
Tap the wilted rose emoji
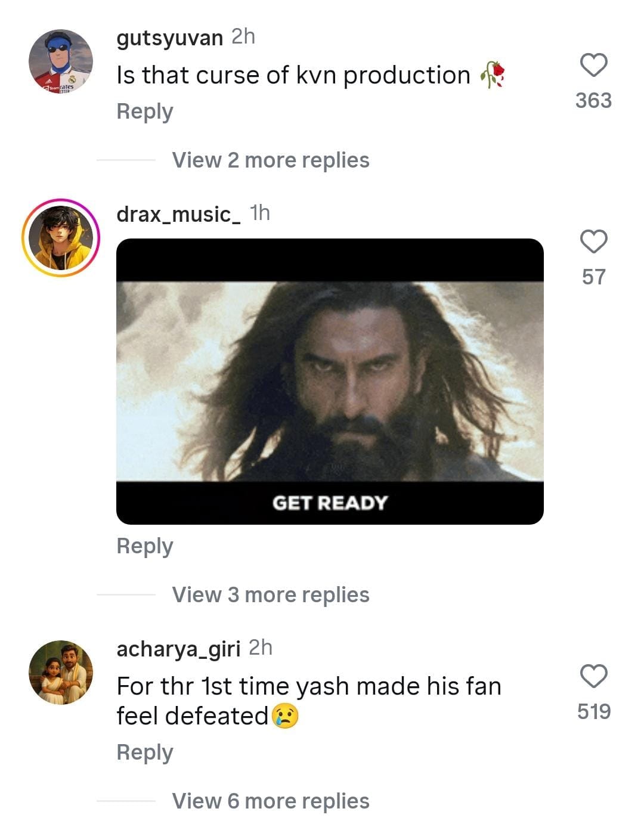point(493,75)
